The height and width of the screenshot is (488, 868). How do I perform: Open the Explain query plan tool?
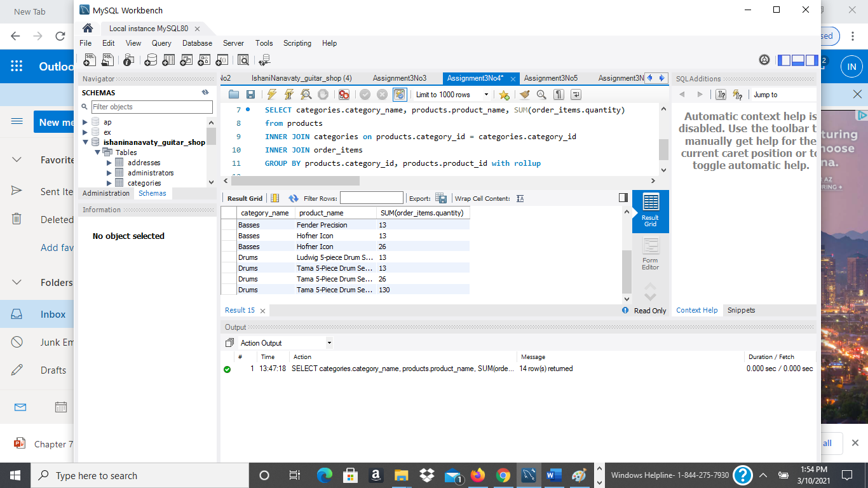pyautogui.click(x=306, y=94)
